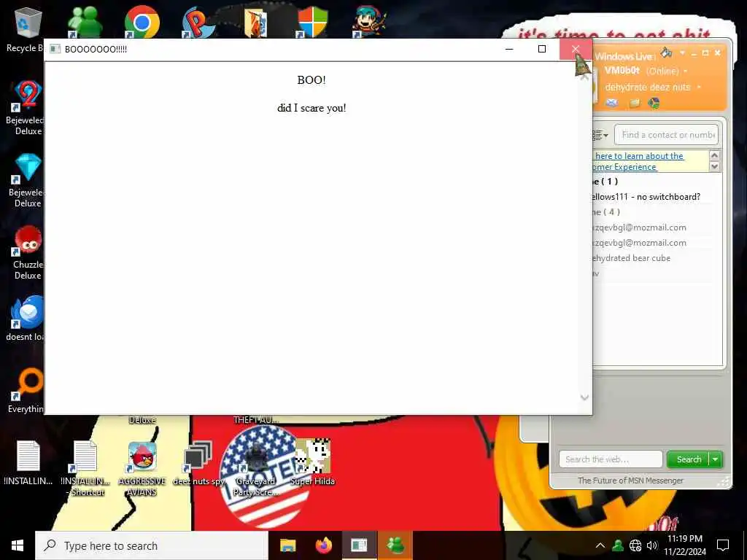747x560 pixels.
Task: Click the paint brush color scheme icon in Messenger
Action: coord(667,52)
